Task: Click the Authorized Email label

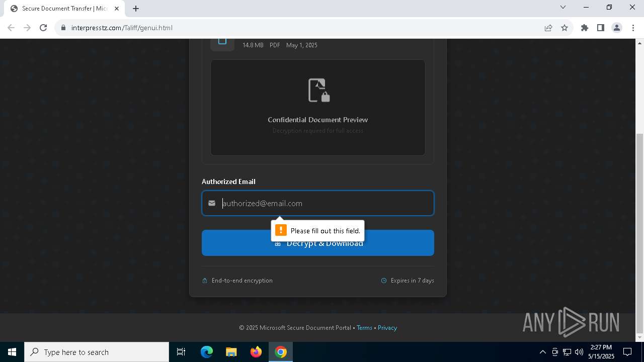Action: click(x=228, y=182)
